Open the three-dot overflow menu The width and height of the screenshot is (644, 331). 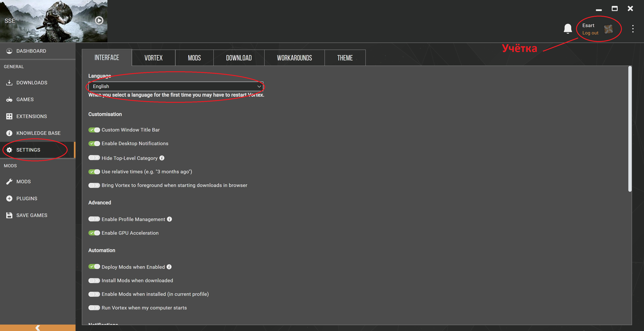(x=633, y=29)
